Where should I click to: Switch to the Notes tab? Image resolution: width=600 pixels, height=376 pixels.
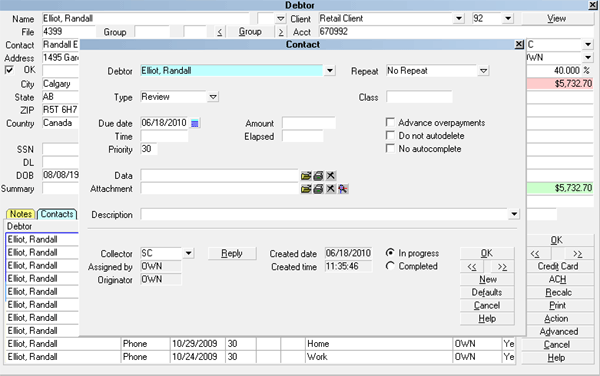[21, 214]
